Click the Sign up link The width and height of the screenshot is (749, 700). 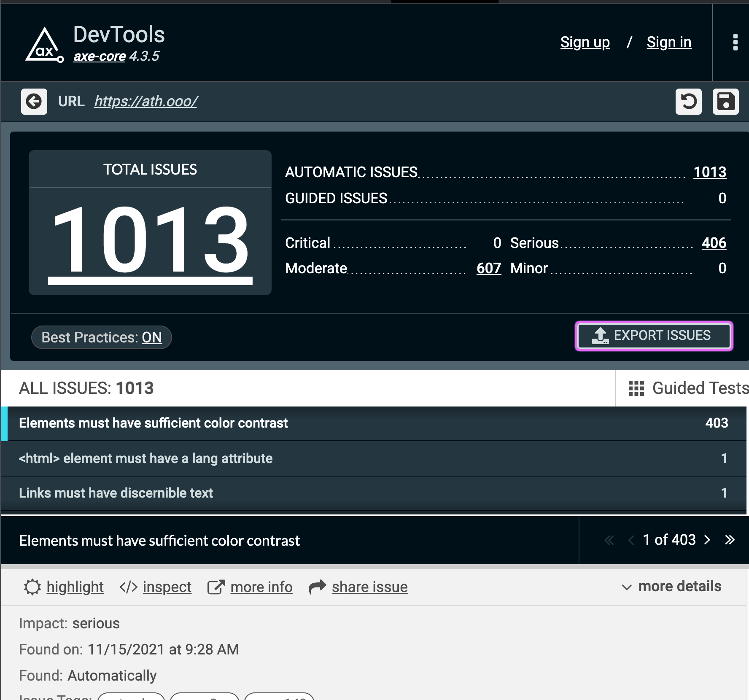point(585,42)
